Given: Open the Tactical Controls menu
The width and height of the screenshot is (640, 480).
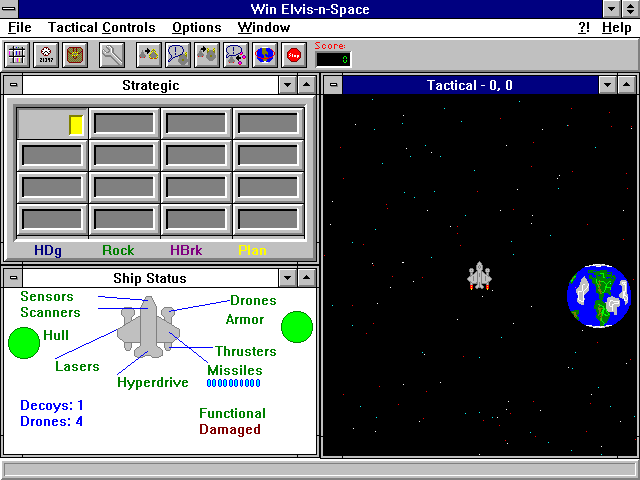Looking at the screenshot, I should click(102, 28).
